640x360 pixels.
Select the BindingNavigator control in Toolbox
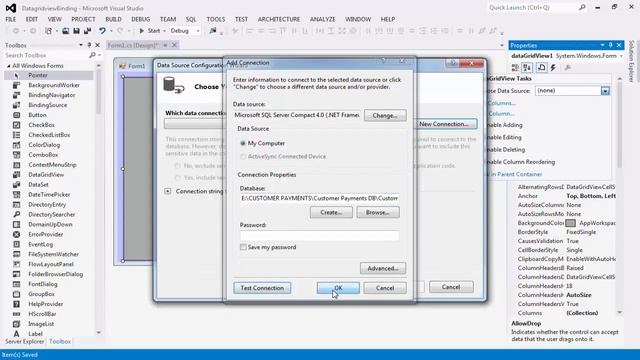(52, 95)
